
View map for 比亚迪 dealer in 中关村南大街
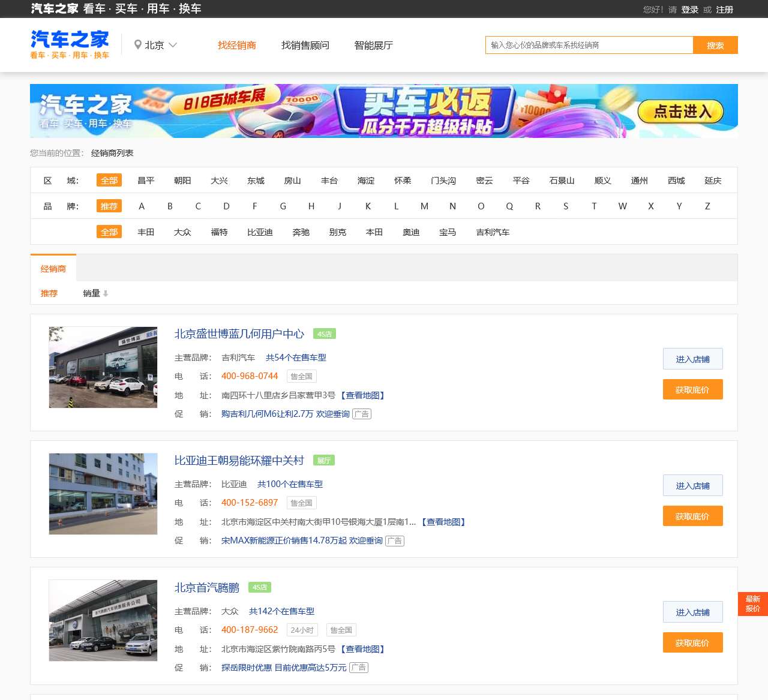pyautogui.click(x=443, y=522)
